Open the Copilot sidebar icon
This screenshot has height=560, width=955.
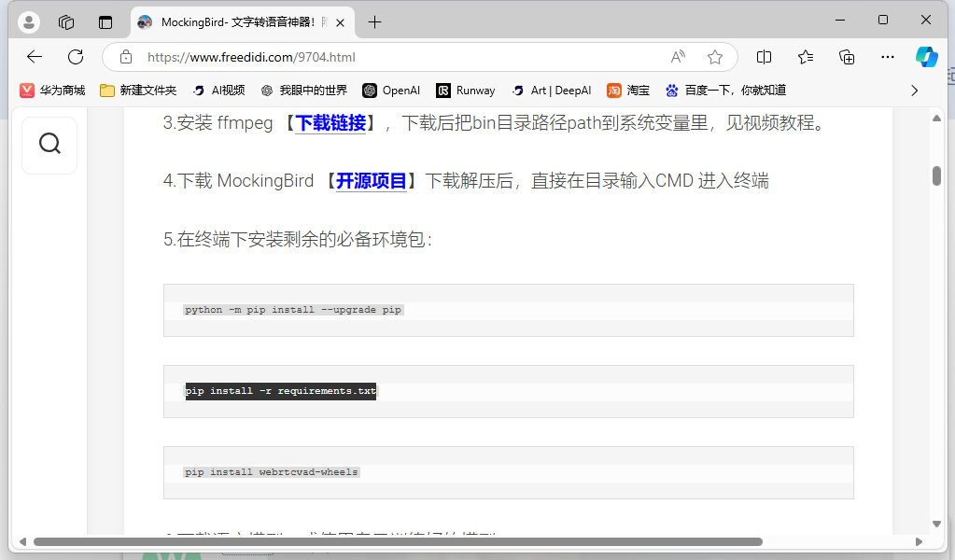coord(926,57)
